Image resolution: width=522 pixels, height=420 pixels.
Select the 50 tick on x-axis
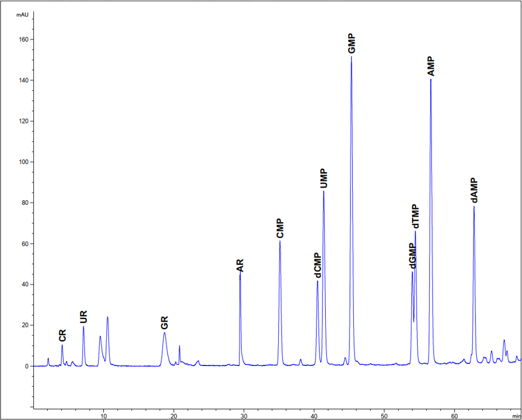(384, 415)
